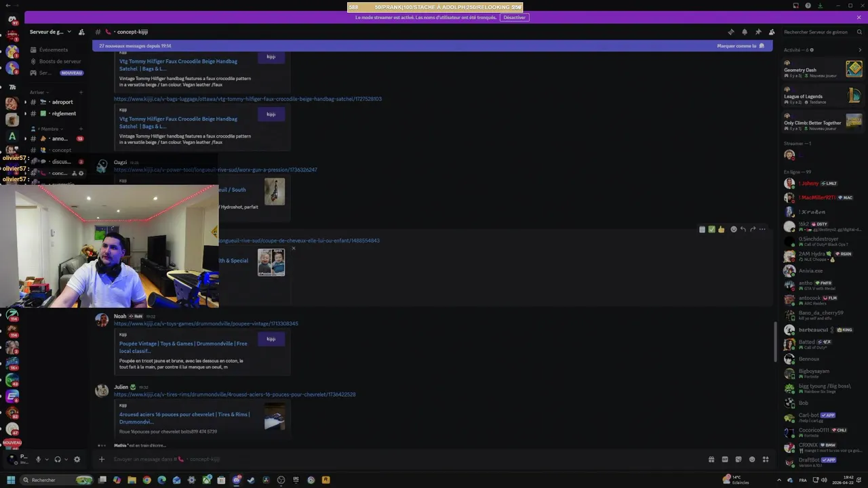Open the poupee-vintage kijiji link

205,324
